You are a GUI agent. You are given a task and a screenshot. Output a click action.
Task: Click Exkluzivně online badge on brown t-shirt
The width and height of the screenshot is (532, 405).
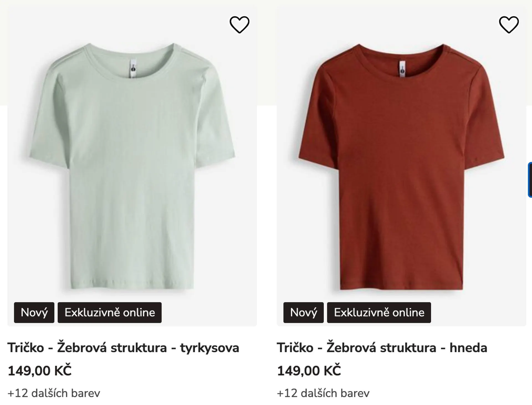point(379,312)
